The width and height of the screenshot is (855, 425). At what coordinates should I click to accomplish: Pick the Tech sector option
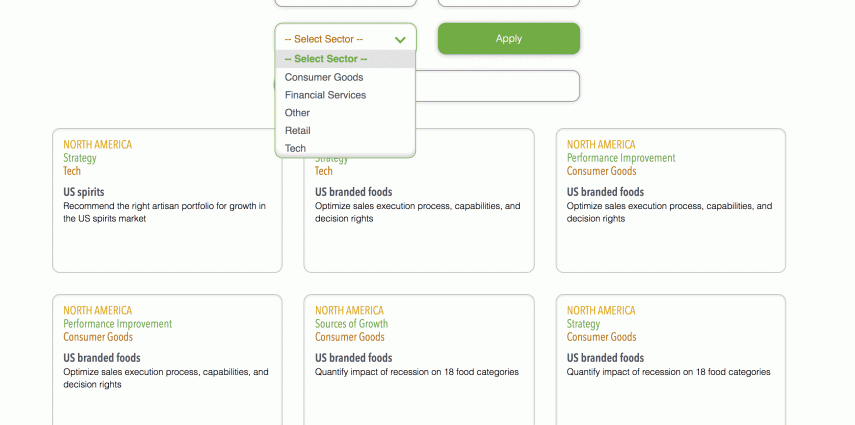[x=295, y=148]
